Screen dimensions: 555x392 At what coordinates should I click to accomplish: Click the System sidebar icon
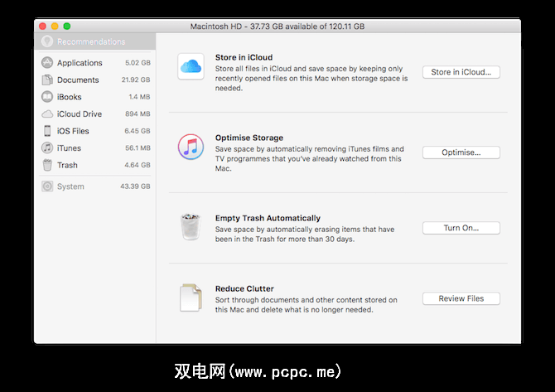coord(47,186)
